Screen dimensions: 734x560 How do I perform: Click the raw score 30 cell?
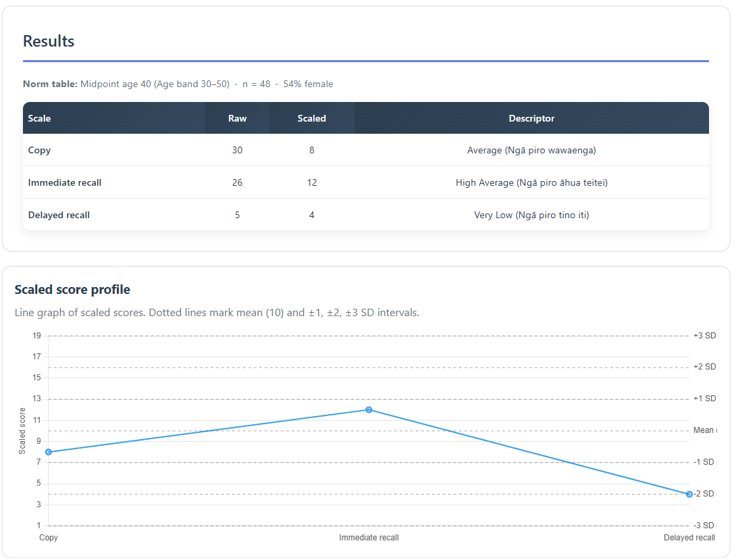coord(237,150)
